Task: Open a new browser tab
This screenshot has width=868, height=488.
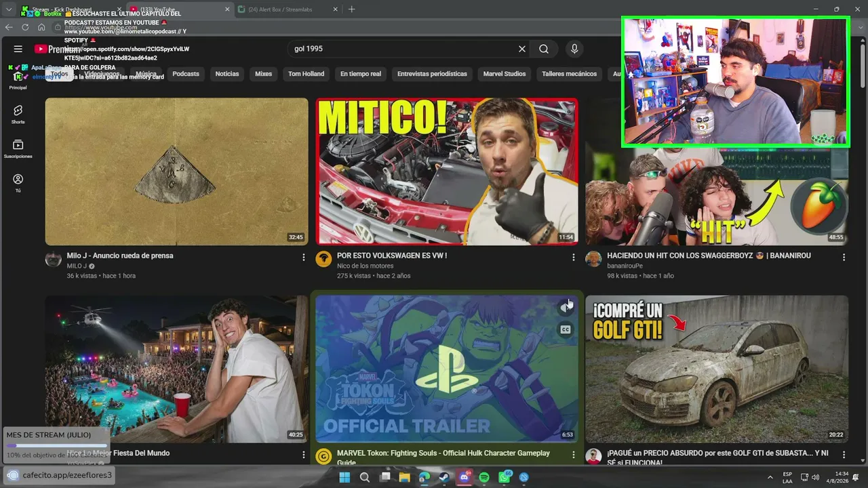Action: (351, 9)
